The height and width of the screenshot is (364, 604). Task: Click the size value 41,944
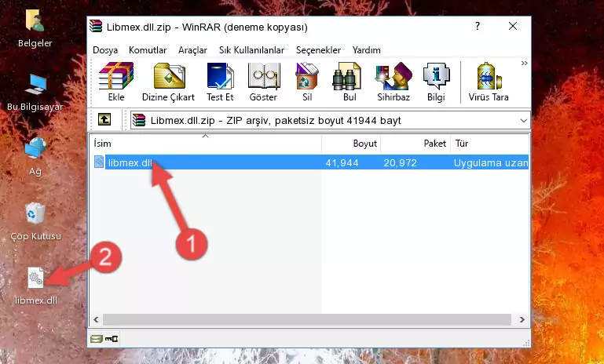(342, 162)
